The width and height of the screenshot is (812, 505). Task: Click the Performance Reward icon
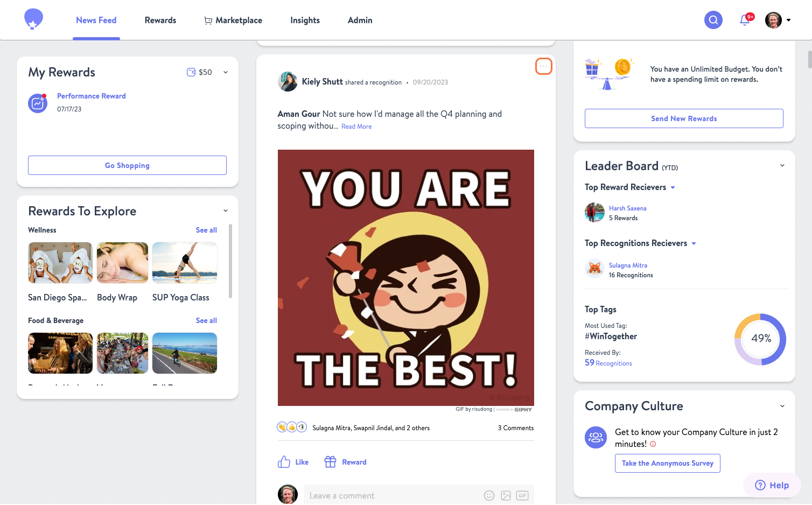(x=38, y=103)
